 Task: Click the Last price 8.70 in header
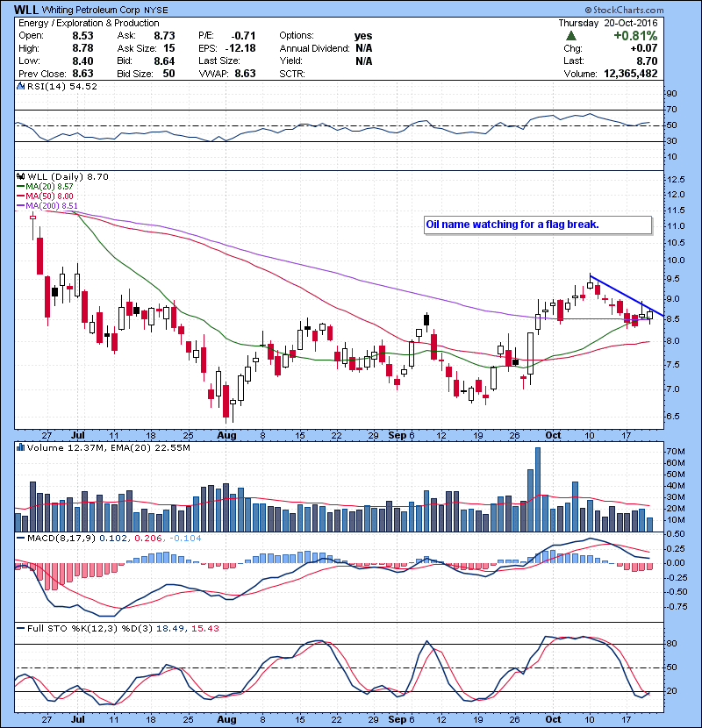tap(647, 61)
